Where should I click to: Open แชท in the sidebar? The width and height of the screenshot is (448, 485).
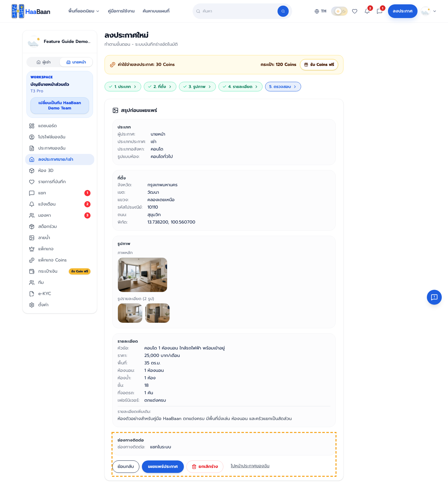pyautogui.click(x=60, y=193)
